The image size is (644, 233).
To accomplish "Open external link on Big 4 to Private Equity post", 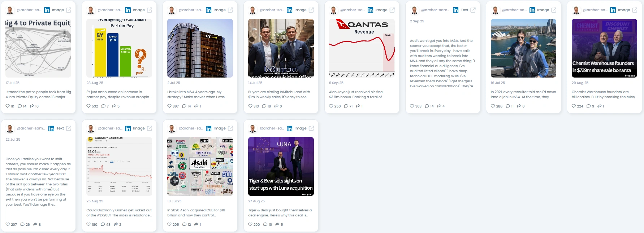I will (69, 10).
